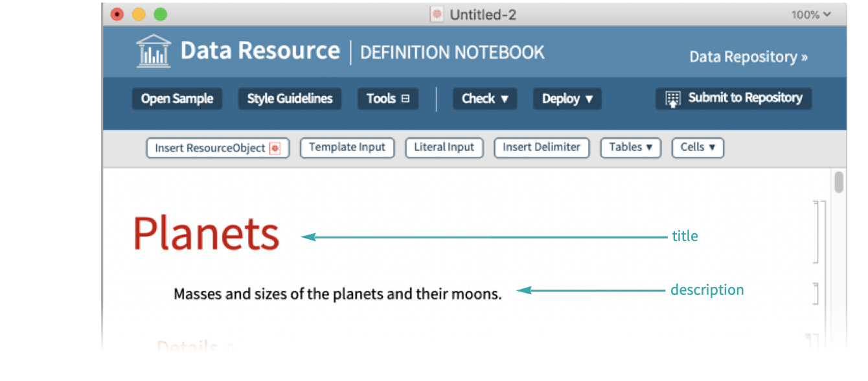Select the Planets title cell bracket

[816, 232]
